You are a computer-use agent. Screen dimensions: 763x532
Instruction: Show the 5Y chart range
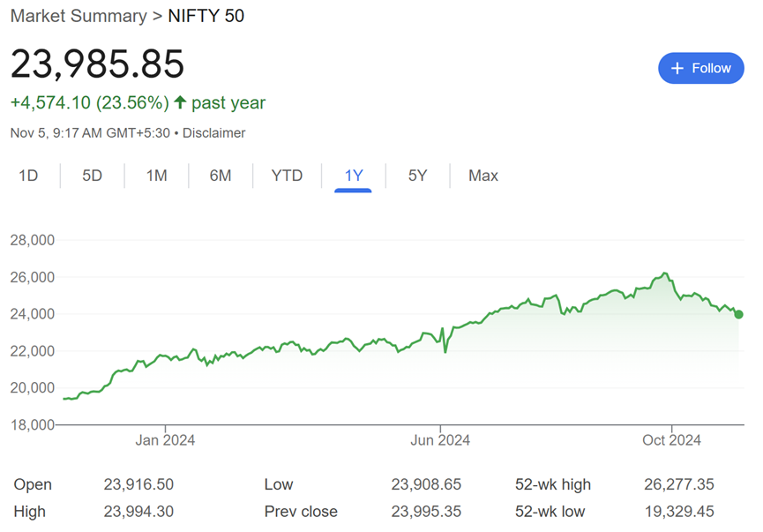pyautogui.click(x=417, y=176)
